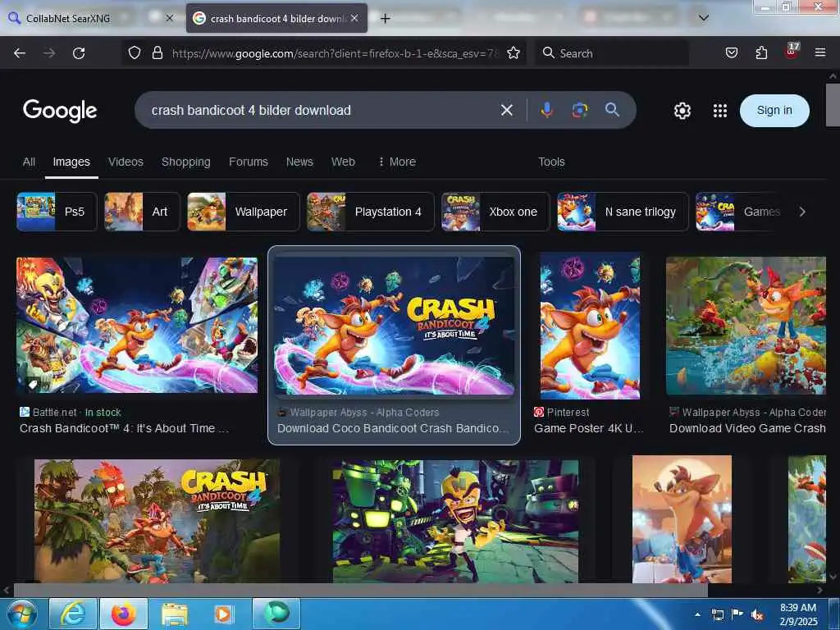
Task: Open the muted volume tray icon
Action: (757, 614)
